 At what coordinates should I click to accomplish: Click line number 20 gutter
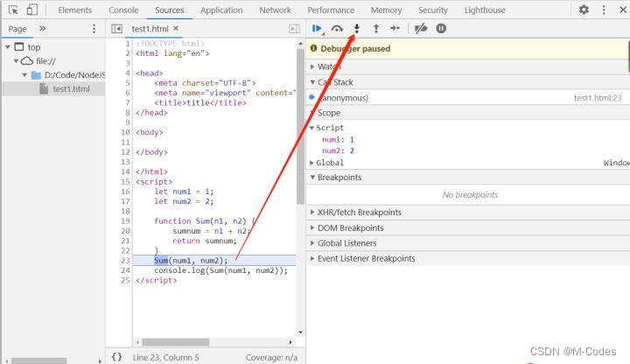[x=125, y=231]
